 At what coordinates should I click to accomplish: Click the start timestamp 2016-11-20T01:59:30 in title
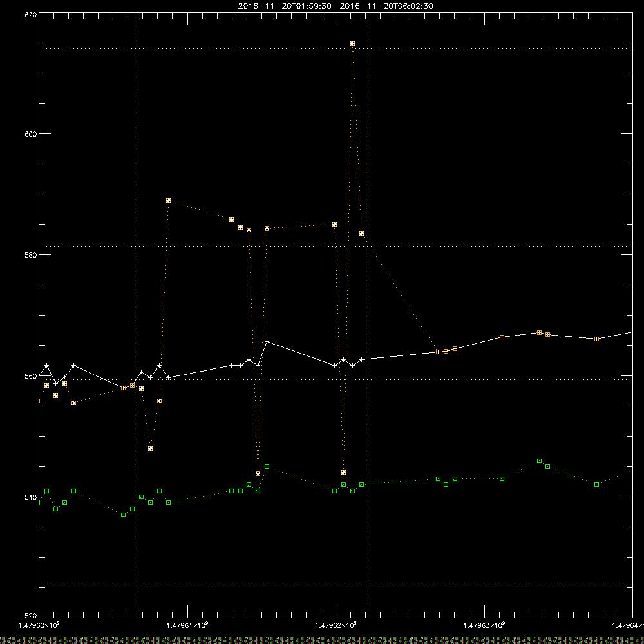coord(285,6)
